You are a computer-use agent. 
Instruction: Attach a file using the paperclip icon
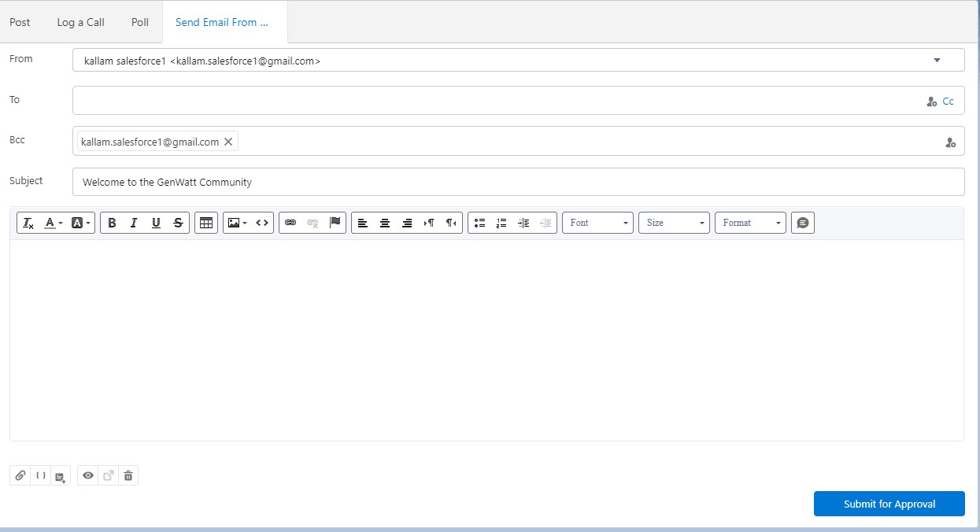tap(20, 475)
